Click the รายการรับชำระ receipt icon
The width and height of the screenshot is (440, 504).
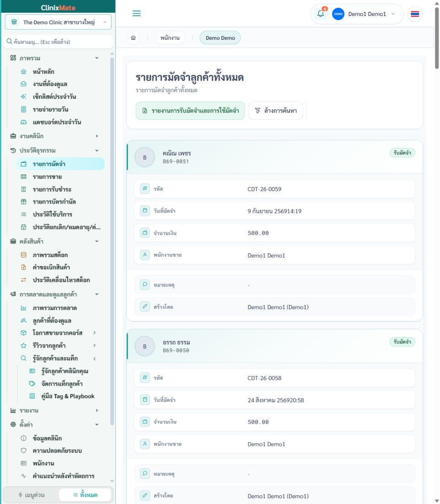[23, 189]
